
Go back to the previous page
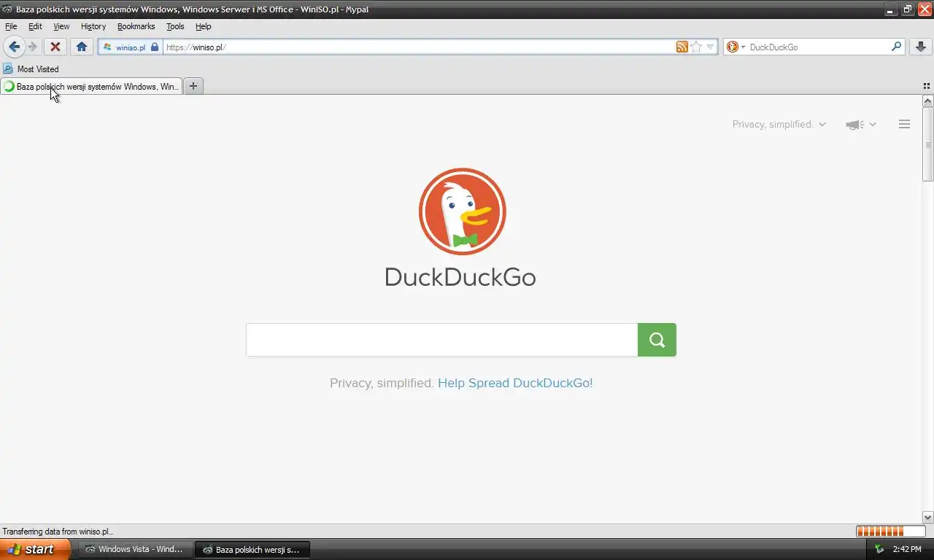coord(14,47)
